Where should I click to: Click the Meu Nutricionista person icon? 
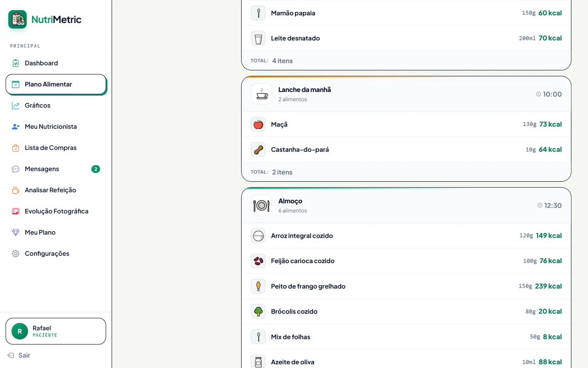(x=16, y=126)
